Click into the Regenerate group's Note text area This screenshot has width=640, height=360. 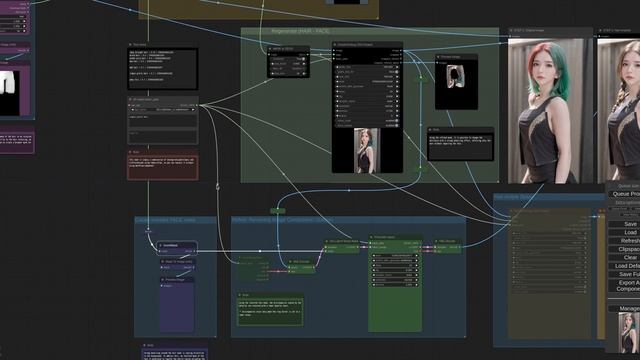(460, 146)
